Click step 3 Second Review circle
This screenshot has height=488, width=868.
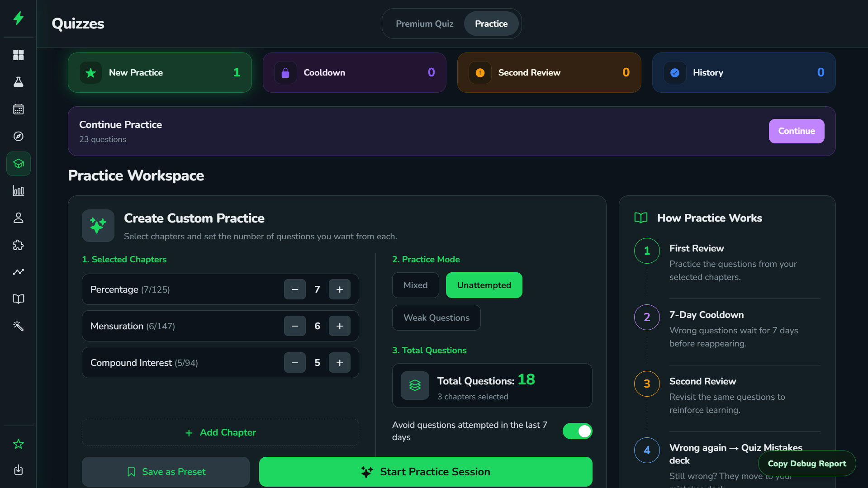tap(647, 384)
